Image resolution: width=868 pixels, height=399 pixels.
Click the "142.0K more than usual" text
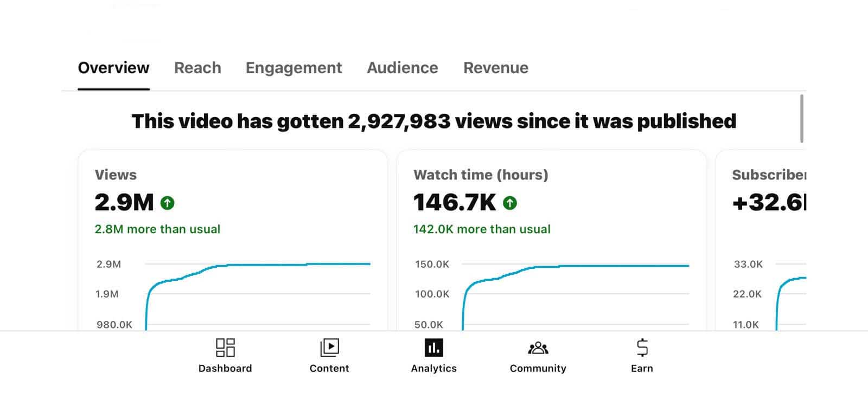click(482, 229)
